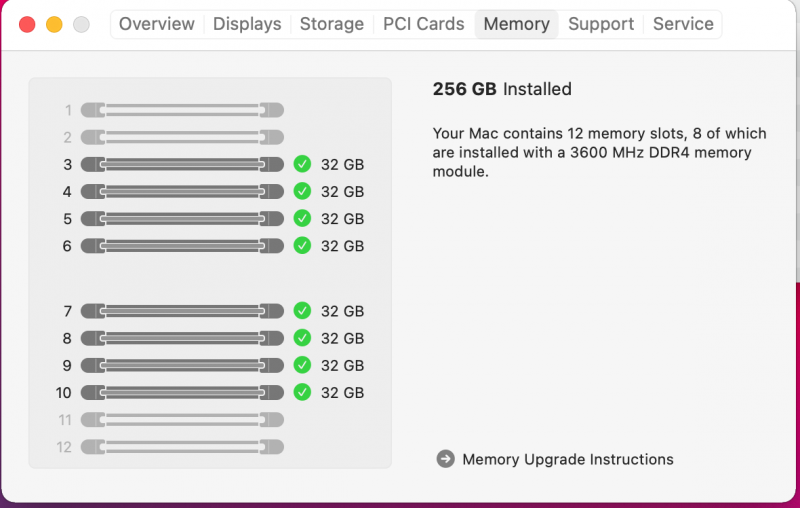Viewport: 800px width, 508px height.
Task: Open the PCI Cards tab
Action: pyautogui.click(x=424, y=24)
